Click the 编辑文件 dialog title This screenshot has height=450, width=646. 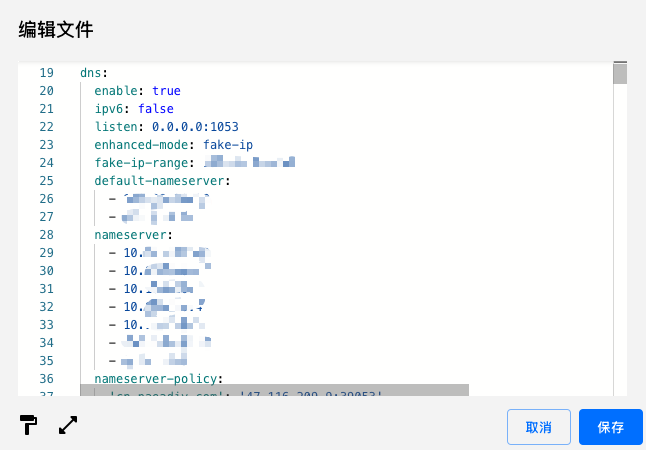point(56,30)
